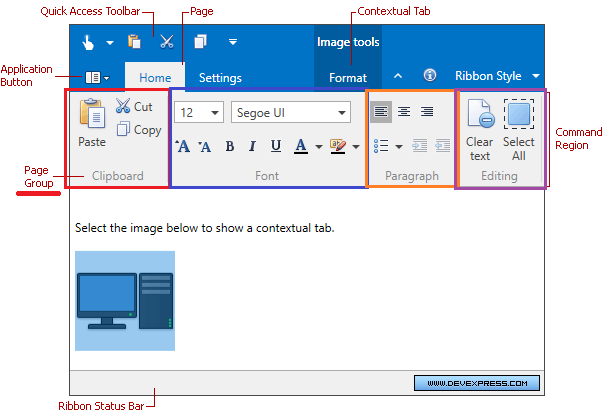Click the www.devexpress.com link button
The height and width of the screenshot is (413, 604).
(x=477, y=383)
